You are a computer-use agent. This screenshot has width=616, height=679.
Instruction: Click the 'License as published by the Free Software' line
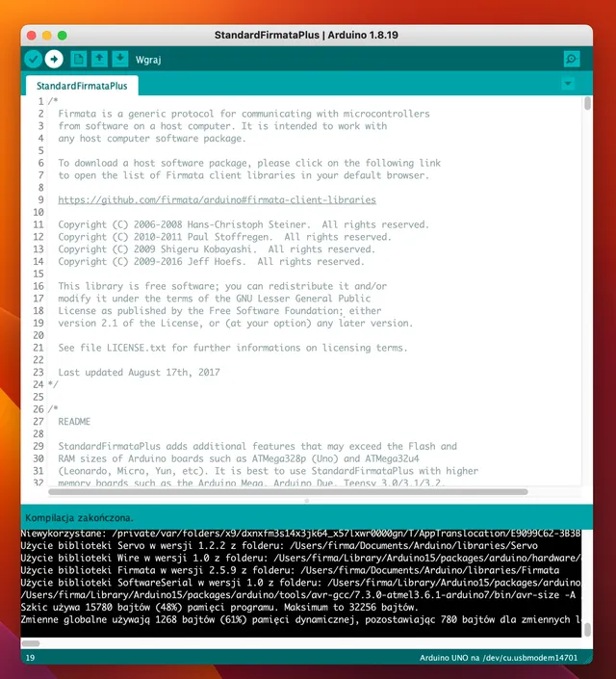click(219, 311)
